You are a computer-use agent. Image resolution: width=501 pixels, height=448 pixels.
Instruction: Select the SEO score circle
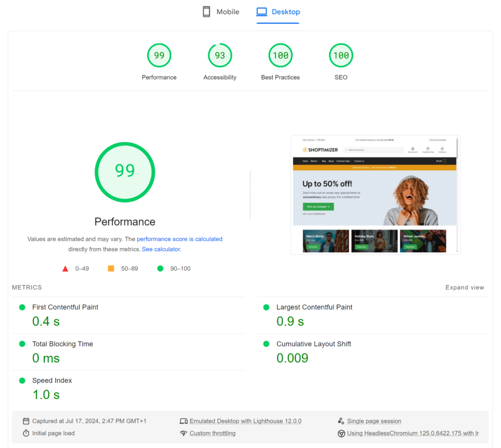(341, 55)
